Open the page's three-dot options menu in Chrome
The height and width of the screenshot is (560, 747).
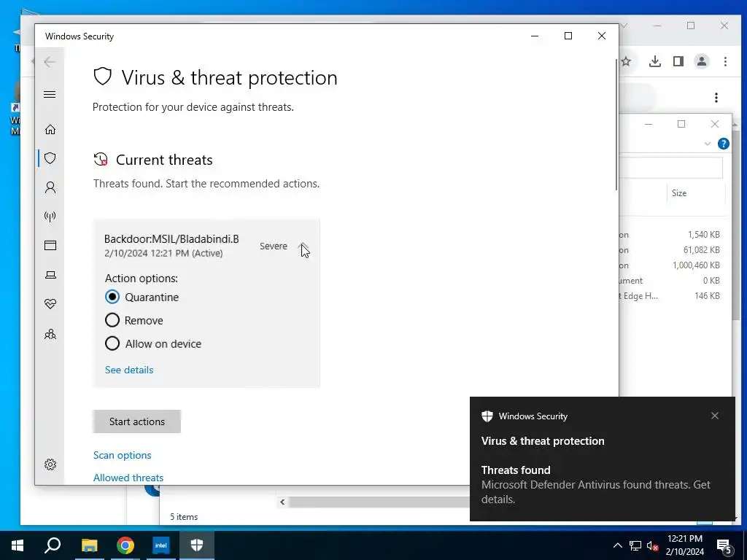716,98
